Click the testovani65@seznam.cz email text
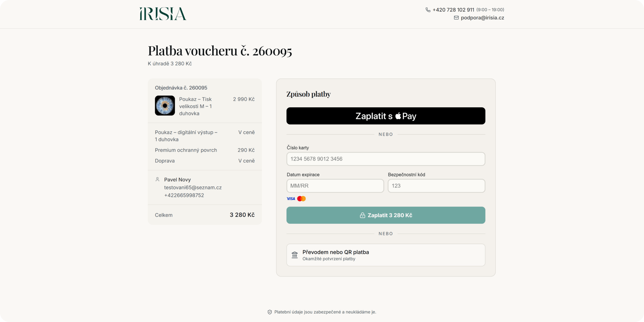Screen dimensions: 644x322 [193, 188]
